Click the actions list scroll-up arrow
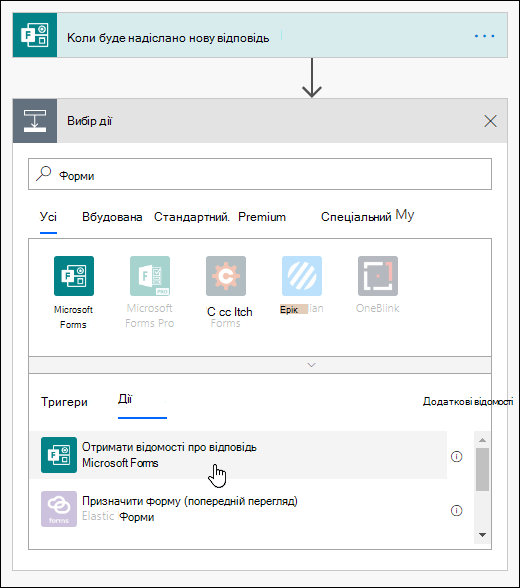The height and width of the screenshot is (588, 520). 483,440
